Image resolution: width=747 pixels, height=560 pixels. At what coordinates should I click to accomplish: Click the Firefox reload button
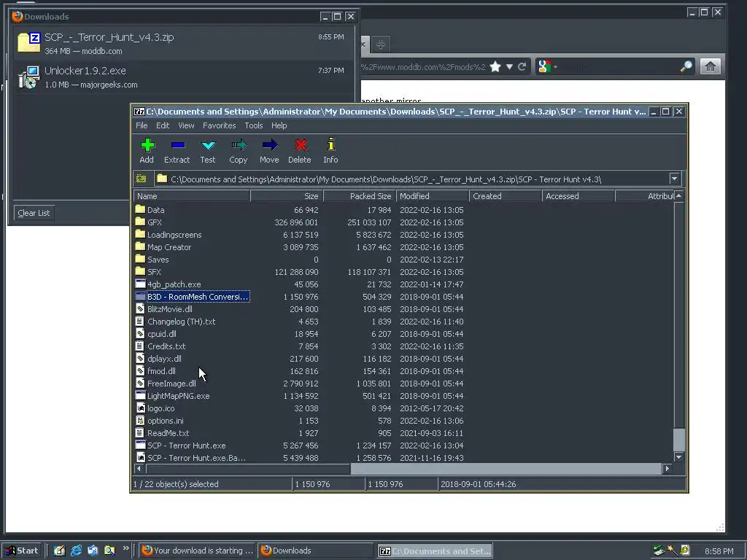pyautogui.click(x=522, y=66)
